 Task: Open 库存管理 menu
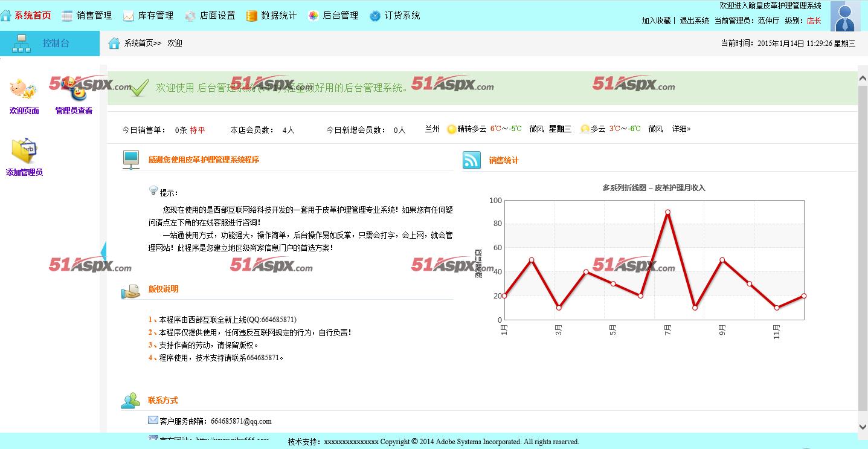tap(156, 16)
